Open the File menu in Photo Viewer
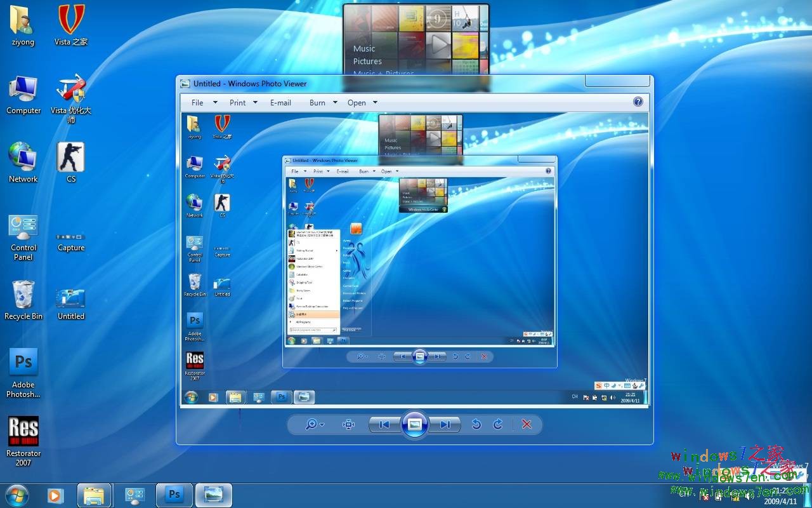Screen dimensions: 812x508 pyautogui.click(x=197, y=102)
